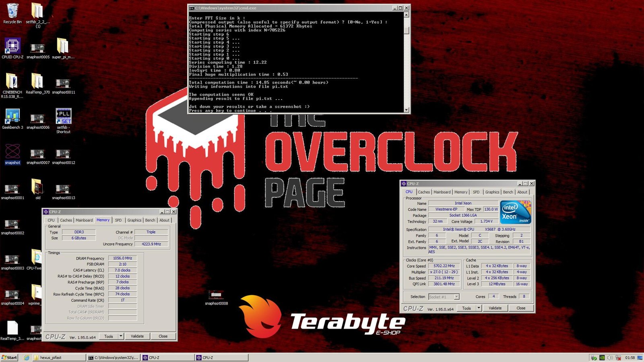Expand the Socket #1 selection dropdown
Screen dimensions: 644x362
(456, 297)
